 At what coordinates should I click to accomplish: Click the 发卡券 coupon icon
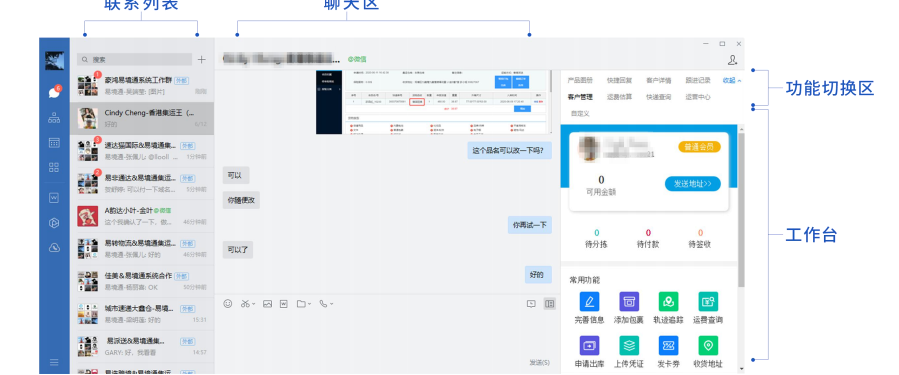click(x=668, y=346)
